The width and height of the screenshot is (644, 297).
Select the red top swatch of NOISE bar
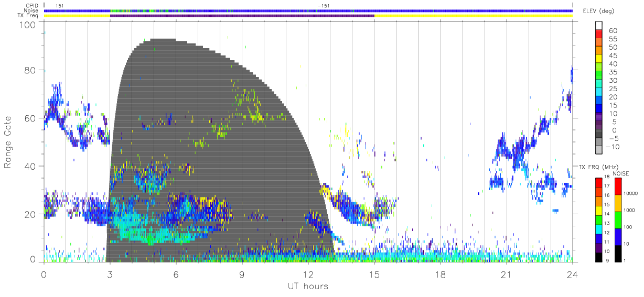click(618, 186)
